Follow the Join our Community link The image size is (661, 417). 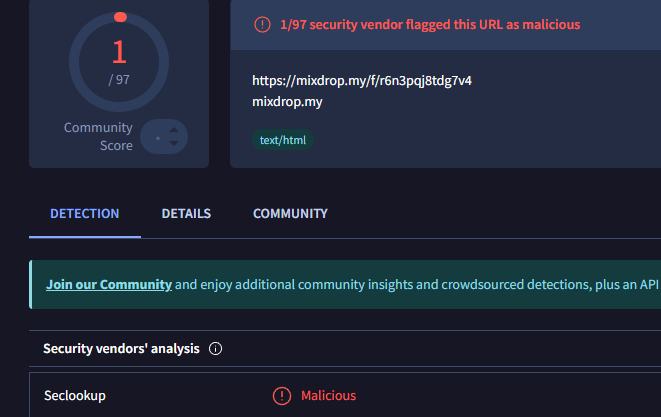point(109,285)
